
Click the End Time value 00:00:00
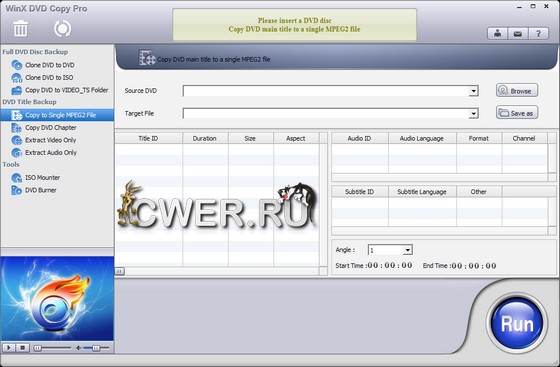474,266
